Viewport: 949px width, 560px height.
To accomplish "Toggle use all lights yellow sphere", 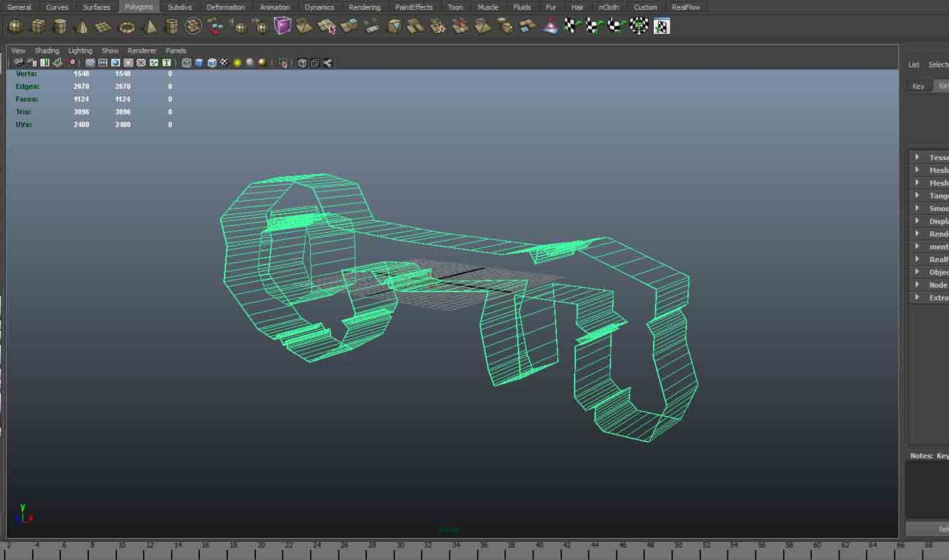I will pos(237,63).
